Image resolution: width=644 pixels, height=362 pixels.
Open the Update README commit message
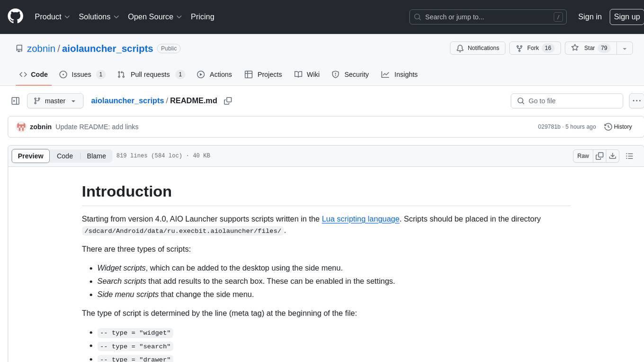point(97,127)
